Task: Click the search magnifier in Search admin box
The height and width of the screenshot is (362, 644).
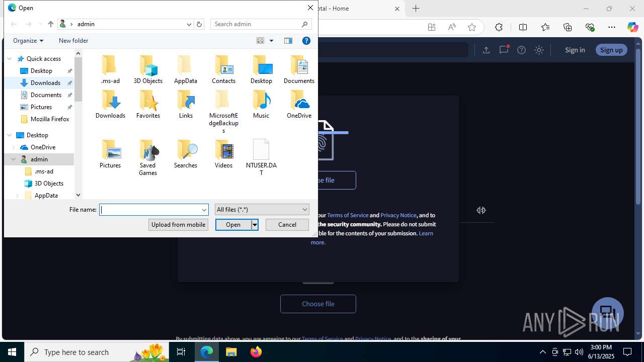Action: pos(305,24)
